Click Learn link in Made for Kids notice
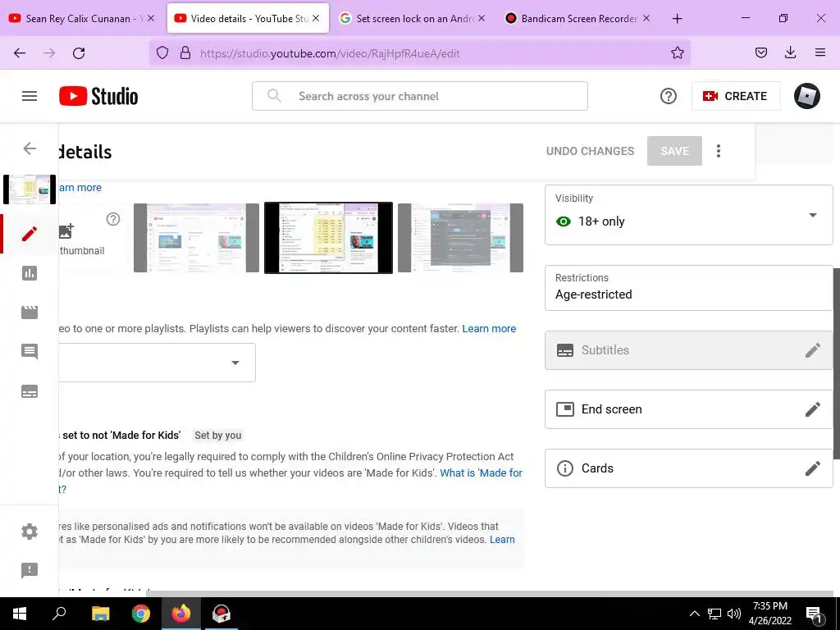 [x=502, y=540]
